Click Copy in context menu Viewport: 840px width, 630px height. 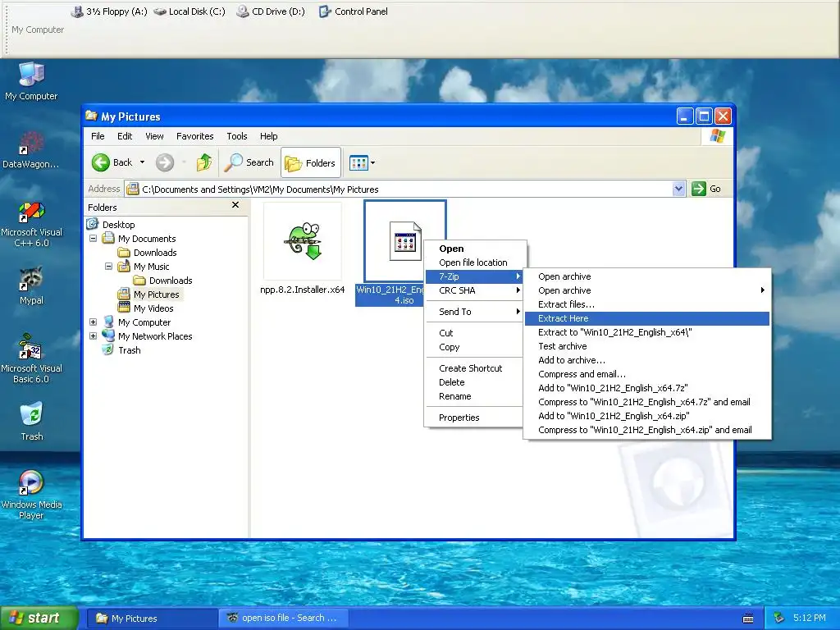(x=473, y=347)
